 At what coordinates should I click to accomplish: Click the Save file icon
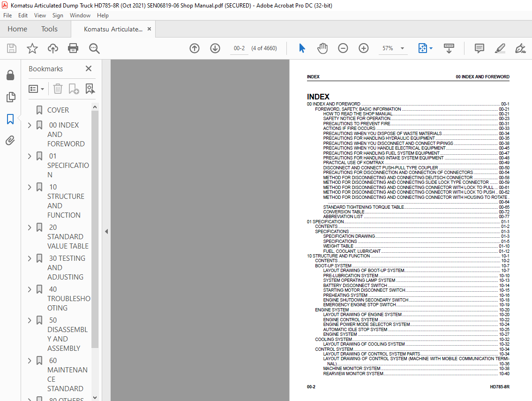click(12, 48)
